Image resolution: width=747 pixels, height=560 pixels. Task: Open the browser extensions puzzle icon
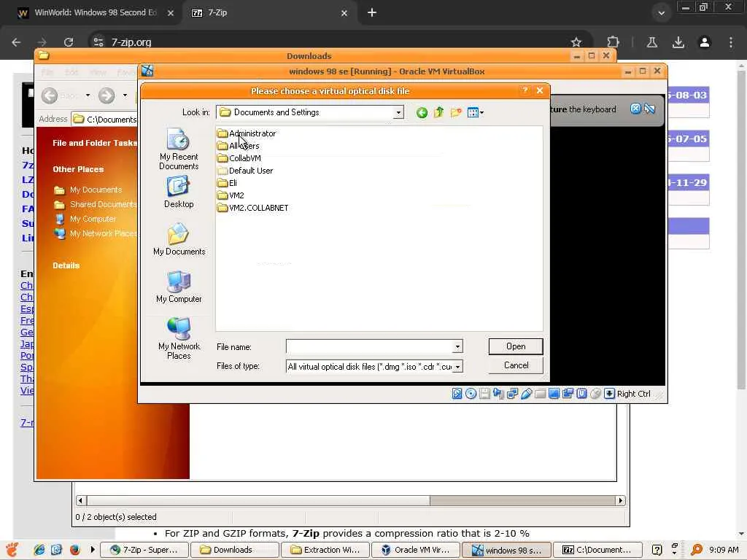point(613,42)
